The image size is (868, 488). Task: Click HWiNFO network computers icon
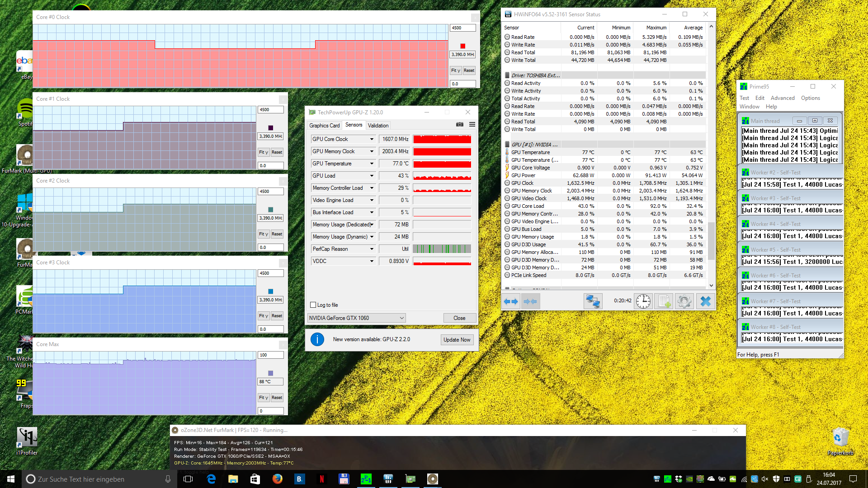(x=592, y=301)
